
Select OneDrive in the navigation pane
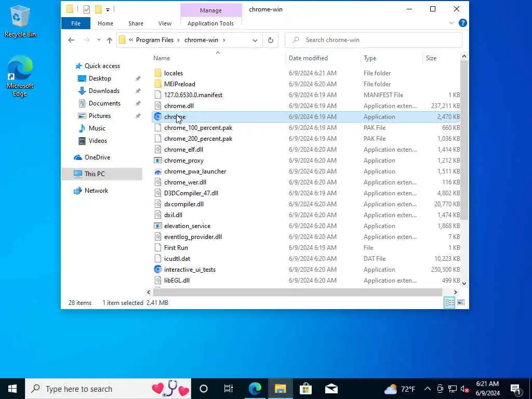[x=97, y=157]
